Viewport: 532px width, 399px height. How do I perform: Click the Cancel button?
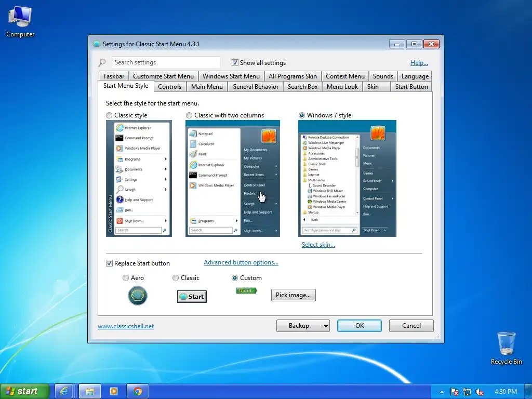tap(411, 326)
